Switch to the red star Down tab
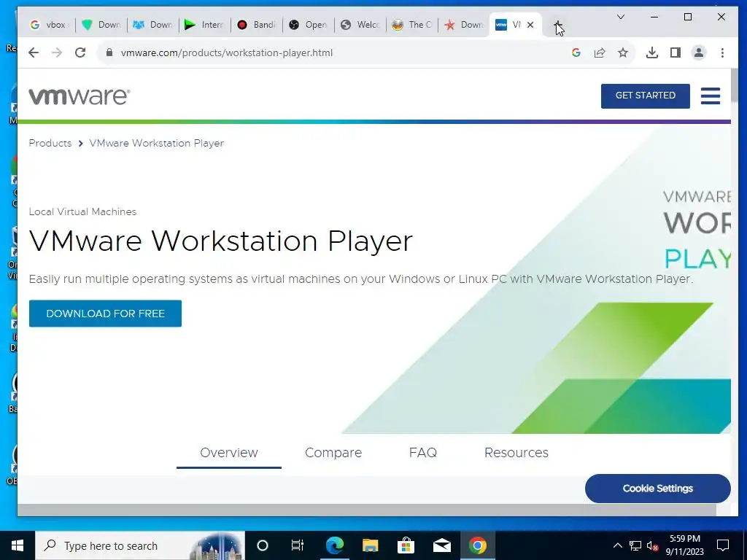 click(463, 25)
